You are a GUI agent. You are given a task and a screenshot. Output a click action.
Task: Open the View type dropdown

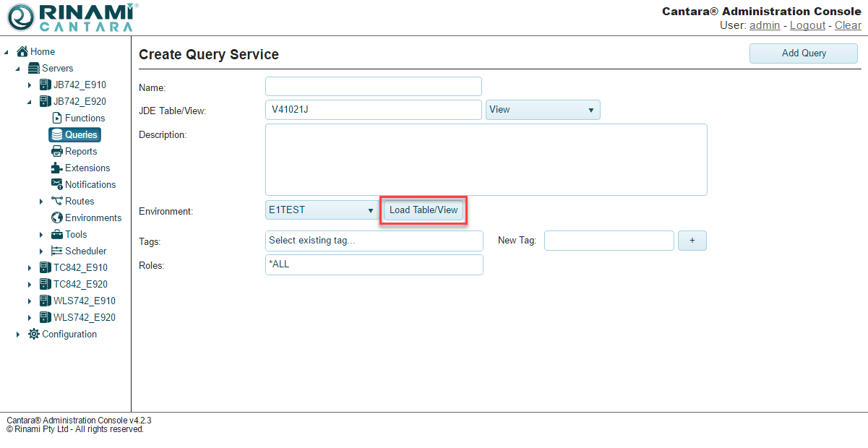[543, 110]
